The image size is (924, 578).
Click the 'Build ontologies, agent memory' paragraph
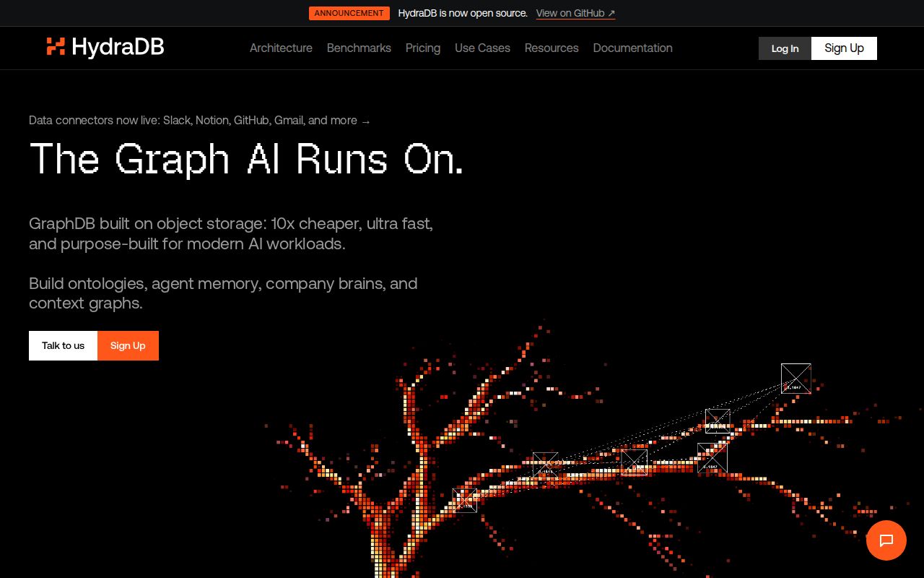223,293
